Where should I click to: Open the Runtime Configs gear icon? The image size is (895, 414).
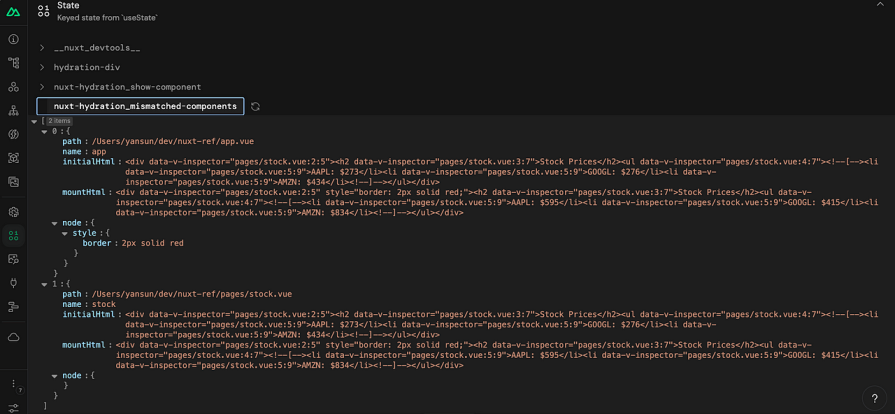(14, 212)
